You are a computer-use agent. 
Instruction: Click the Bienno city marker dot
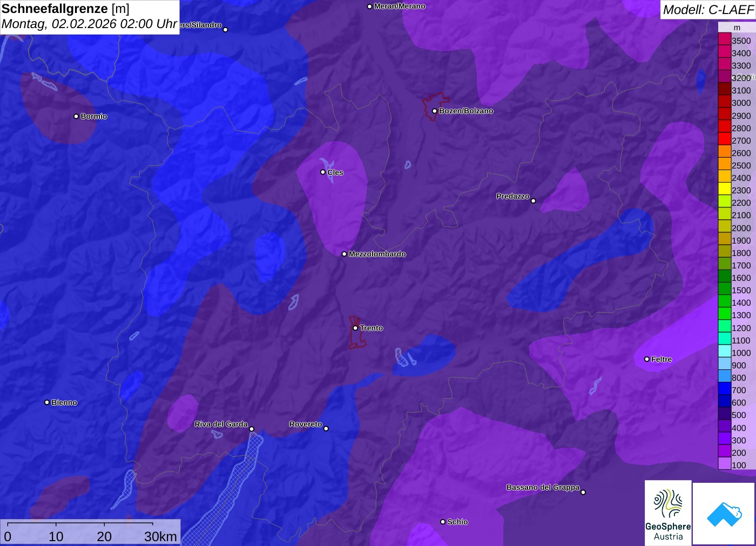[x=47, y=402]
